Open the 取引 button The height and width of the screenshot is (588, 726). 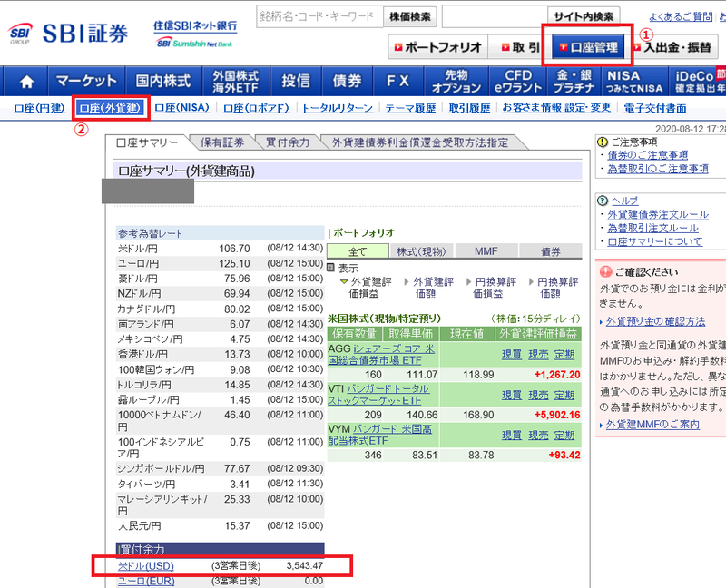520,47
